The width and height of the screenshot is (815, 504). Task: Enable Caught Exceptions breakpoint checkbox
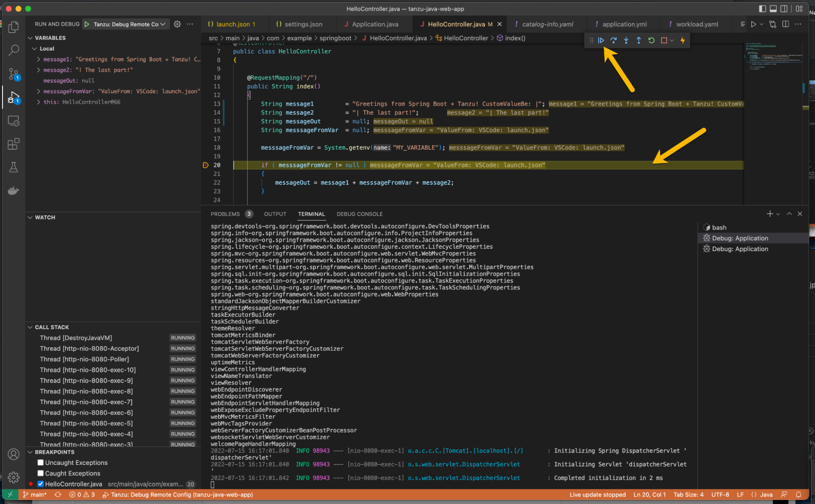tap(40, 473)
